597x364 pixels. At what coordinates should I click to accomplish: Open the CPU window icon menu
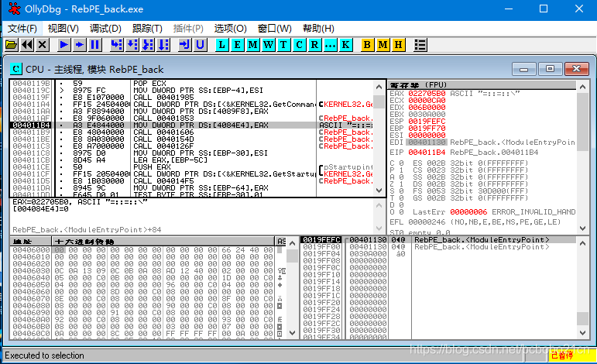point(16,69)
